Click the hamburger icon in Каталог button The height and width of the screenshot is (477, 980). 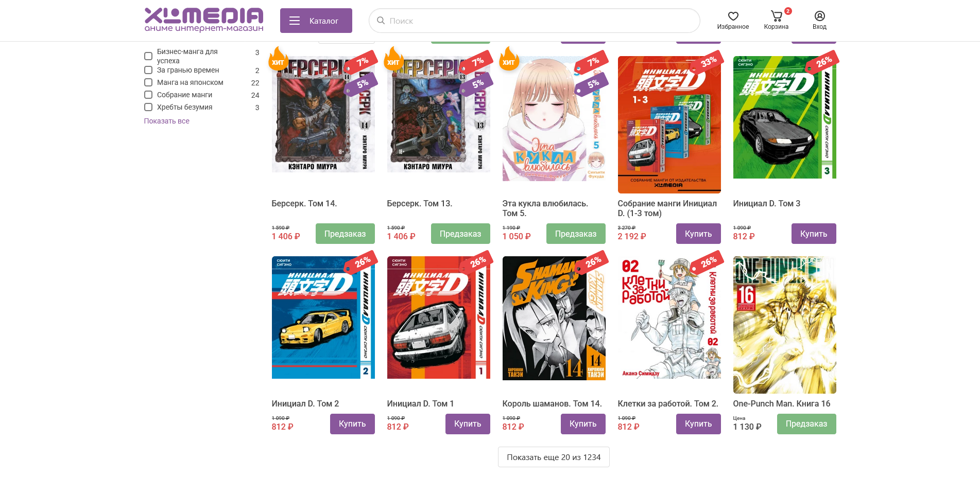[295, 21]
